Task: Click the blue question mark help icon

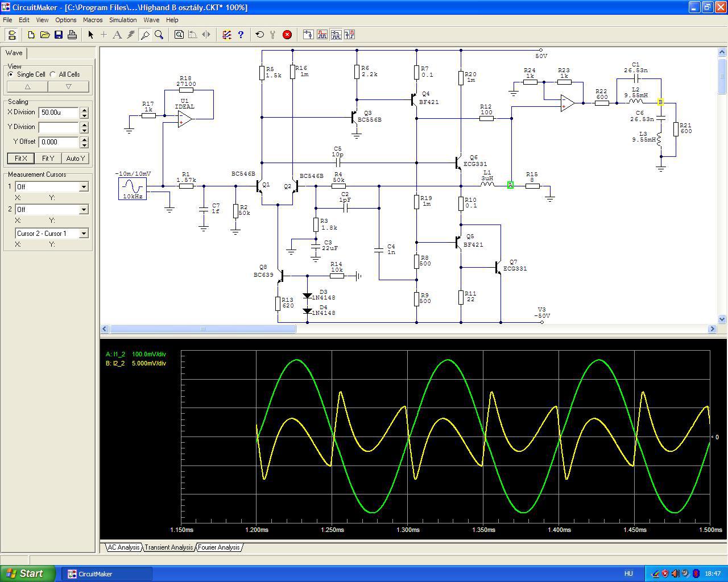Action: point(241,35)
